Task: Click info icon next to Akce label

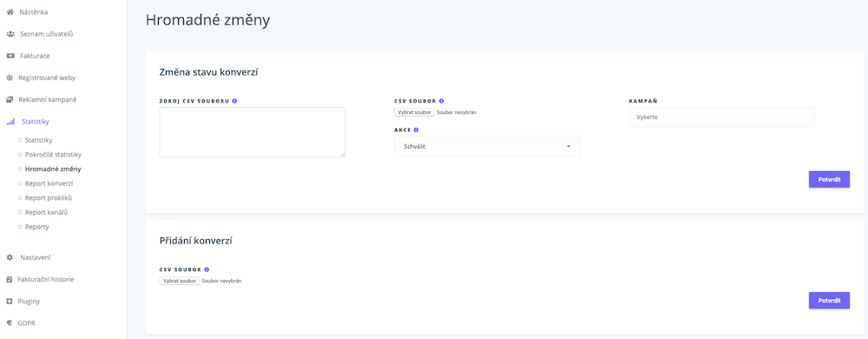Action: (x=416, y=130)
